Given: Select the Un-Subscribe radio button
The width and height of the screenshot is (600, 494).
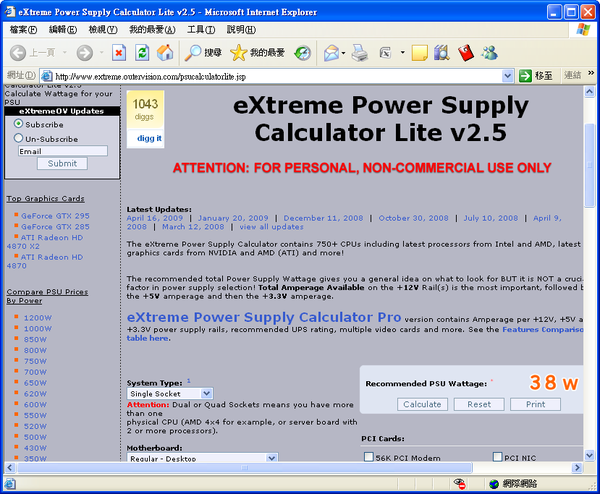Looking at the screenshot, I should click(x=18, y=138).
